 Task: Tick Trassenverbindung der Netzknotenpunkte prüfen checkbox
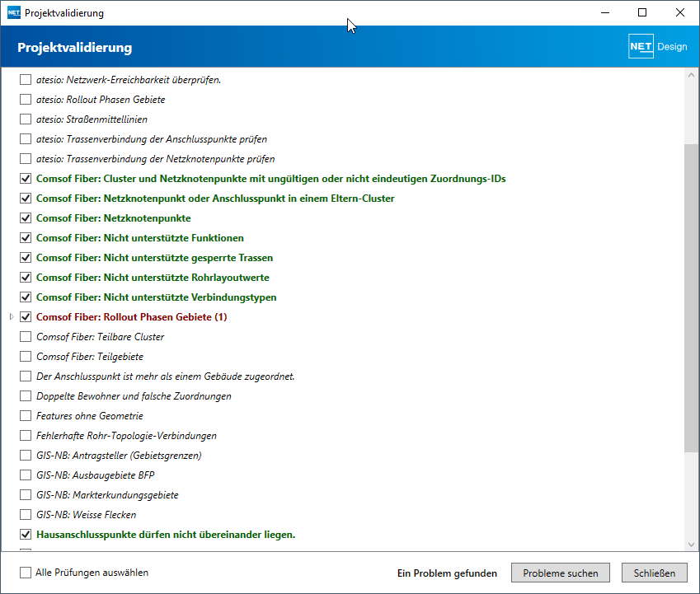(x=26, y=159)
